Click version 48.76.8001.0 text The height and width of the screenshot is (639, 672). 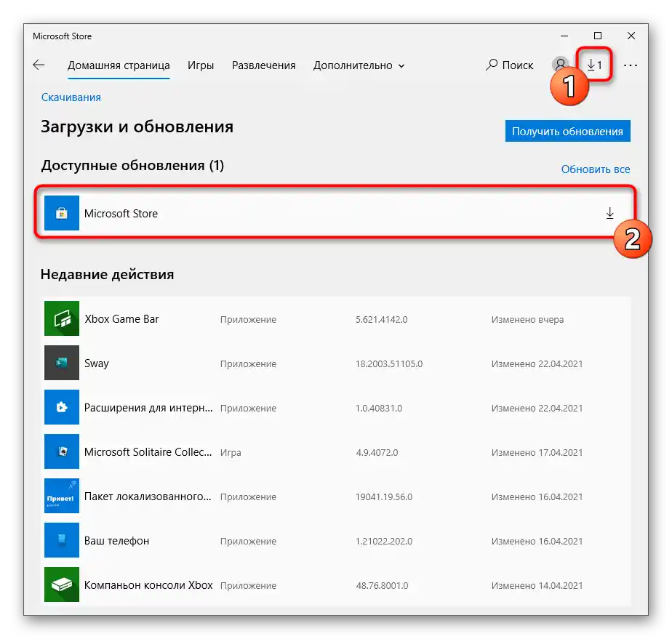382,586
